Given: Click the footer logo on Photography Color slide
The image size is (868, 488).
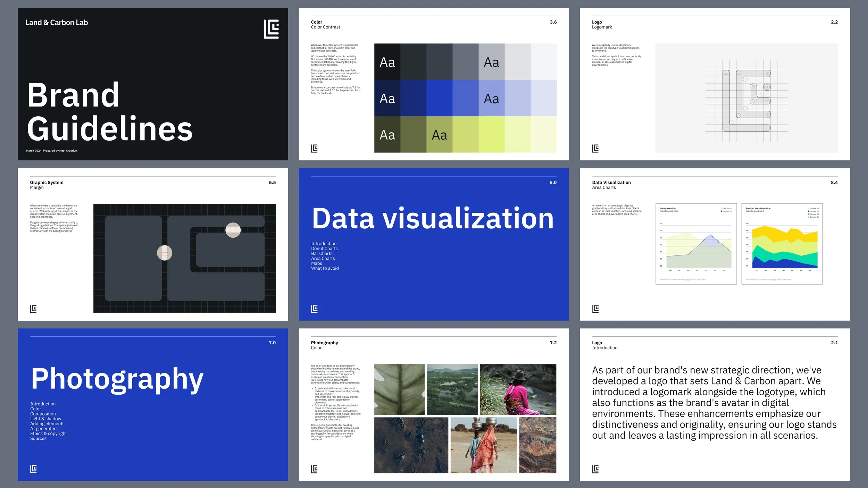Looking at the screenshot, I should coord(314,469).
